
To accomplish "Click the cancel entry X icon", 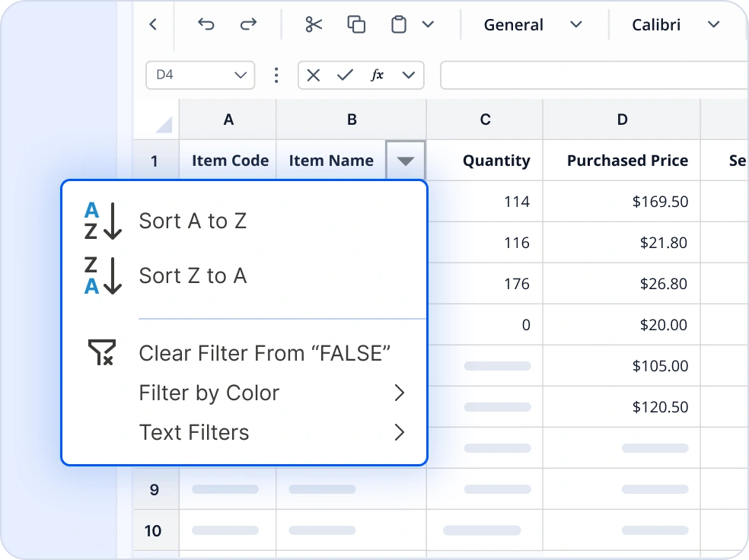I will coord(313,75).
